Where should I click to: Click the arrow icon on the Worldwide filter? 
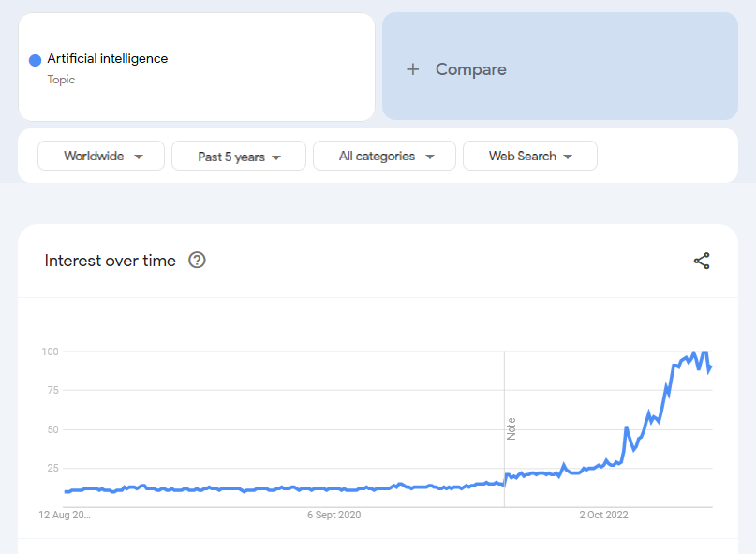(x=139, y=157)
